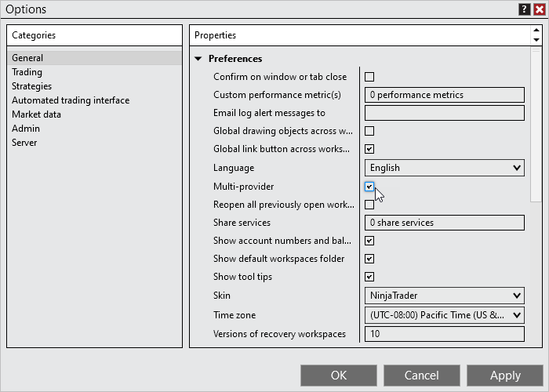Click the Preferences section heading

tap(235, 59)
